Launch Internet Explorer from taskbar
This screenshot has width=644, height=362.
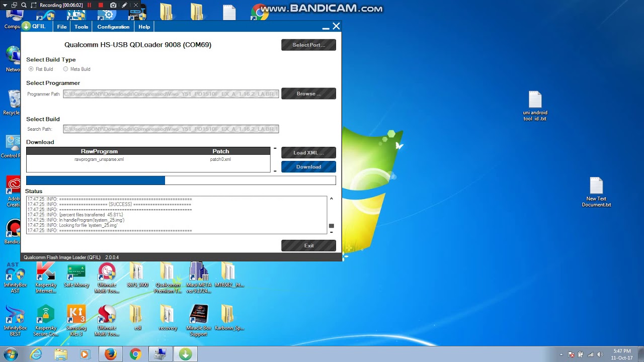pyautogui.click(x=36, y=354)
